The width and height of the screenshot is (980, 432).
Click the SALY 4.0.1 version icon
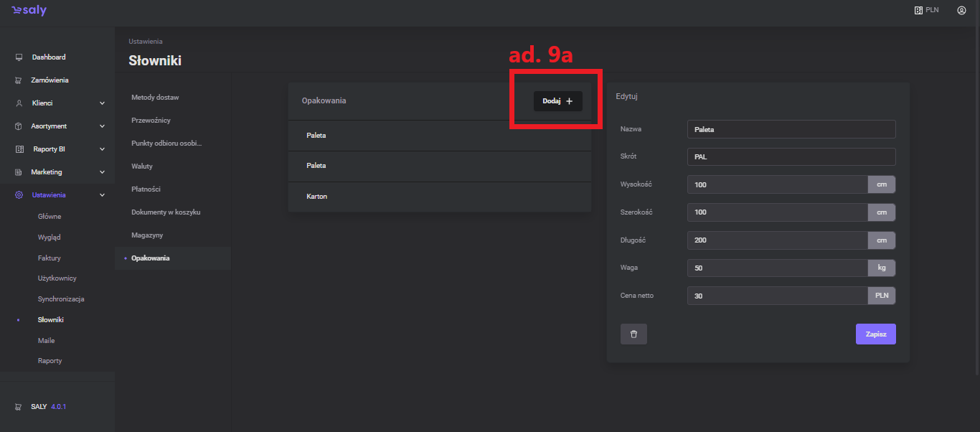19,407
